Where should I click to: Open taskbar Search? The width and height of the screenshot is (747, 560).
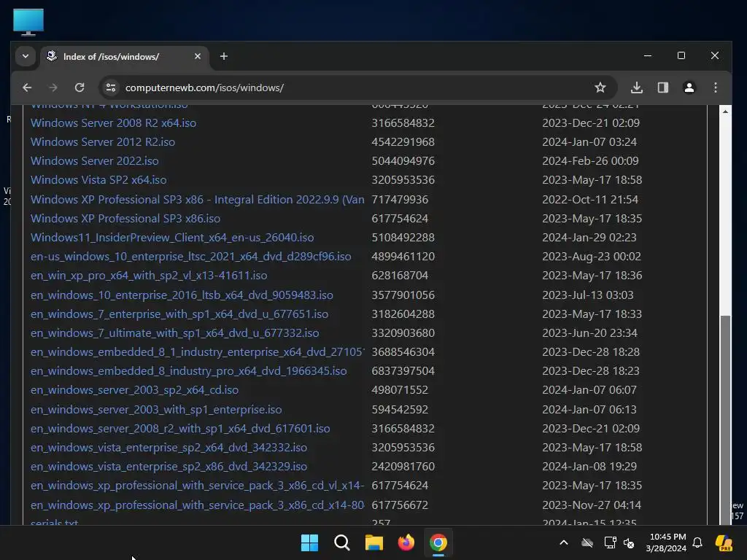[x=341, y=542]
